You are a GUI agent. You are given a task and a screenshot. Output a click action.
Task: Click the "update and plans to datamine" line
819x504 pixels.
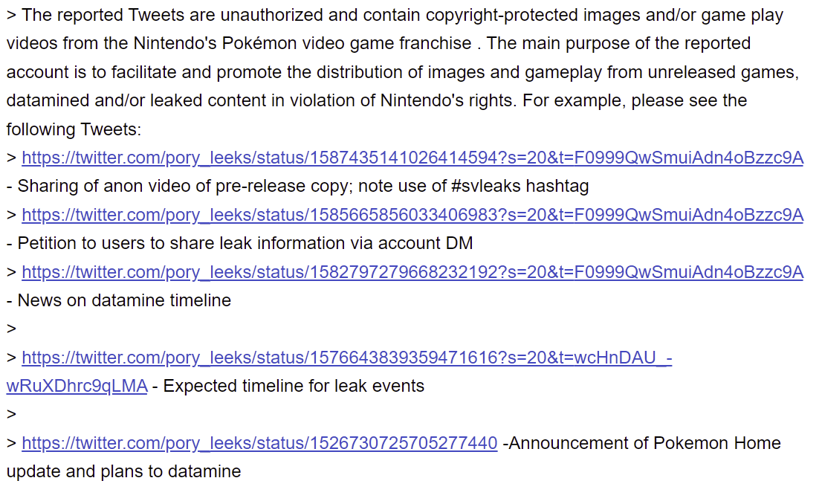(123, 471)
